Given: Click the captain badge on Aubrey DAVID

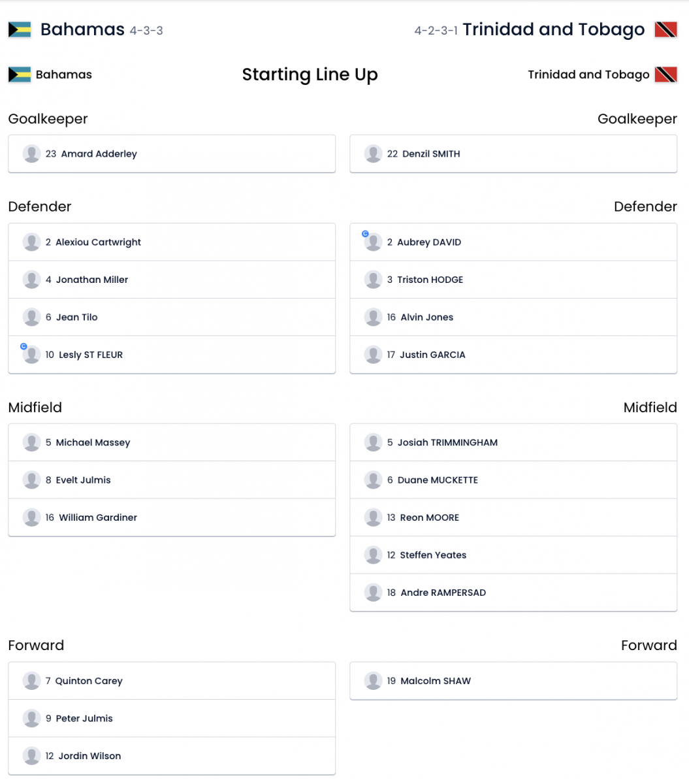Looking at the screenshot, I should pos(365,234).
